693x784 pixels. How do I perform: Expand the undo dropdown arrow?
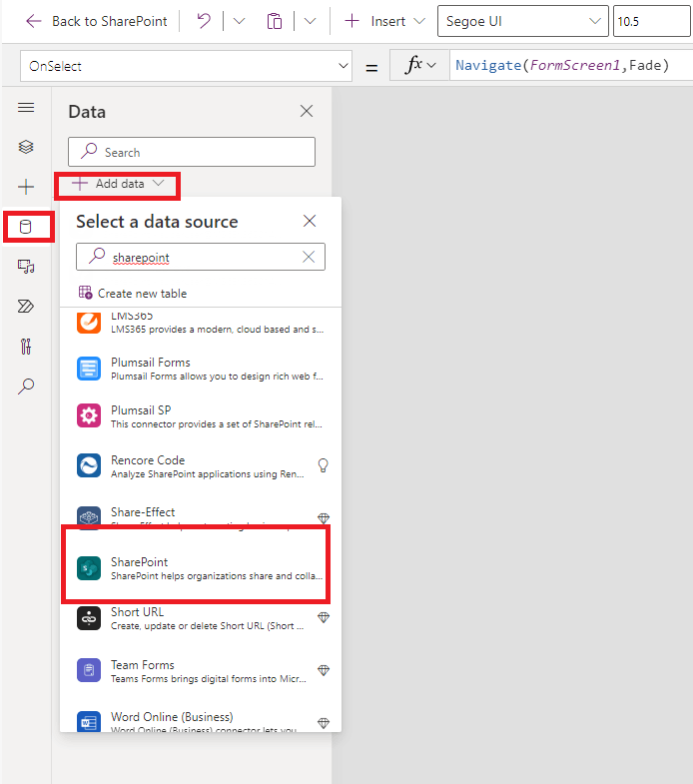pyautogui.click(x=239, y=21)
